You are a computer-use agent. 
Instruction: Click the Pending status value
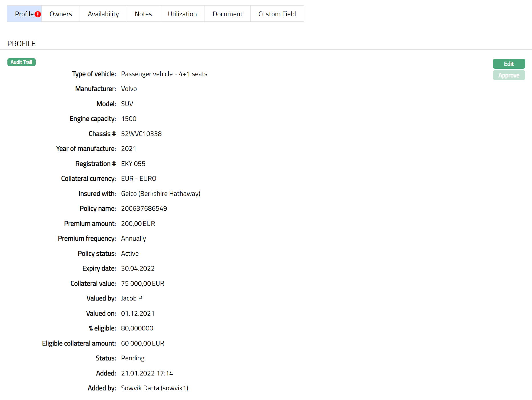click(133, 358)
